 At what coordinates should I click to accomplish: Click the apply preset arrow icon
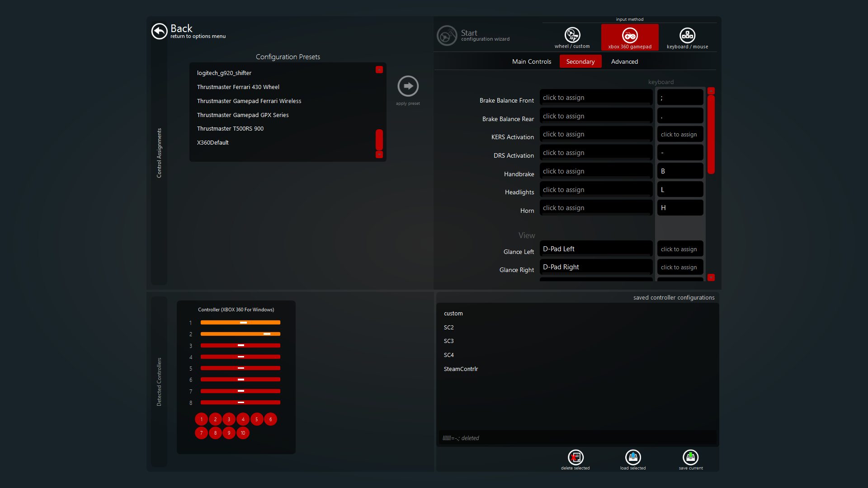pos(408,86)
